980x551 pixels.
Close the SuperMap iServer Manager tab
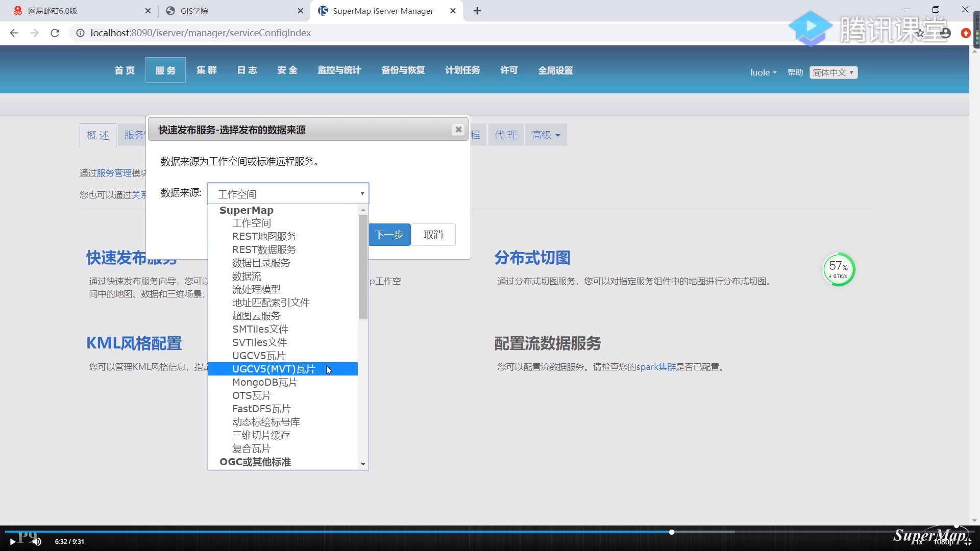coord(453,11)
